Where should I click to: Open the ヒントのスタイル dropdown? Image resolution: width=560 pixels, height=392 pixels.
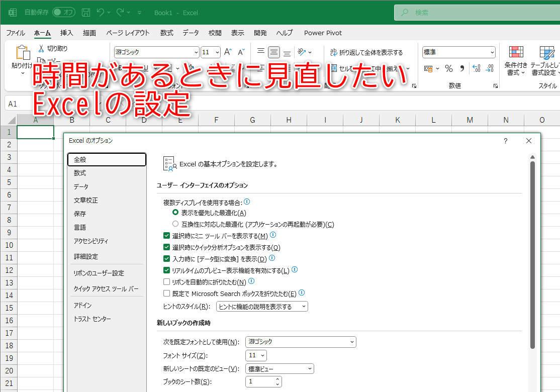(x=262, y=306)
